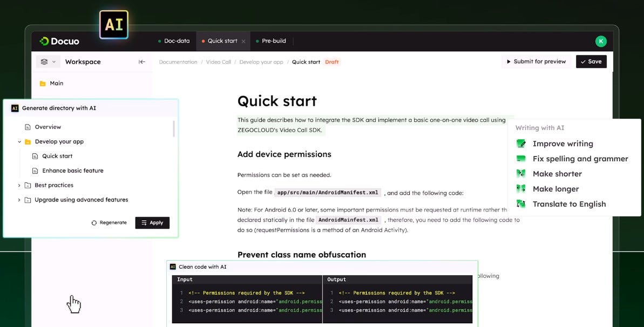Close the Quick start tab
The width and height of the screenshot is (644, 327).
(x=243, y=41)
